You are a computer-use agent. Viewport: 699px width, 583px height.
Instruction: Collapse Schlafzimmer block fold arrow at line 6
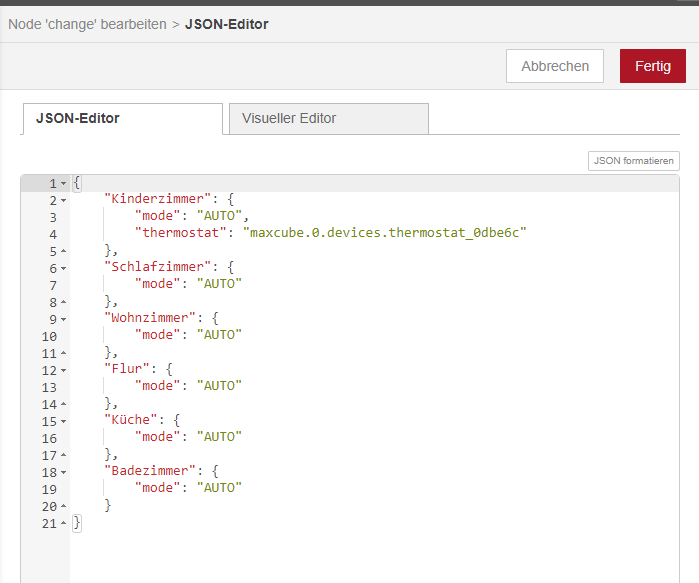(x=63, y=268)
